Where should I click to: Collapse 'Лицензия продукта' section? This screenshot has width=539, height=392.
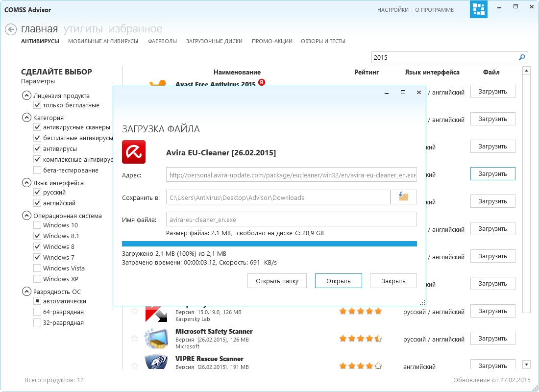pos(26,96)
